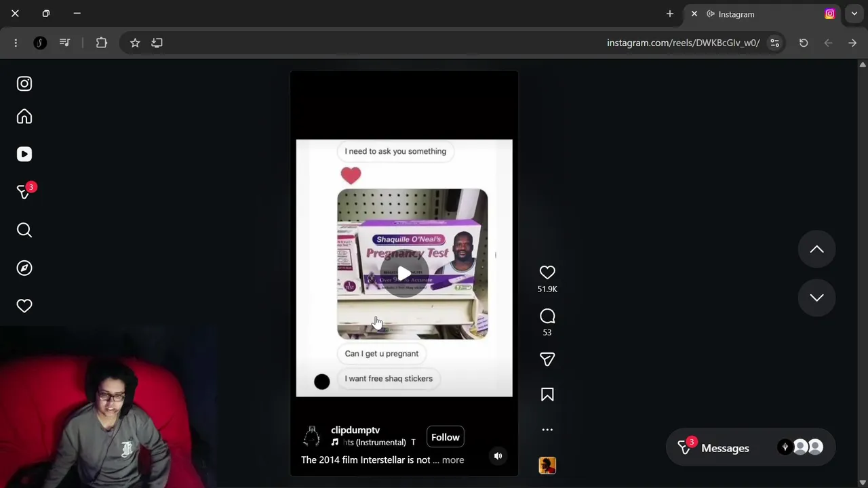Click the Instagram extension icon top right

pos(829,14)
